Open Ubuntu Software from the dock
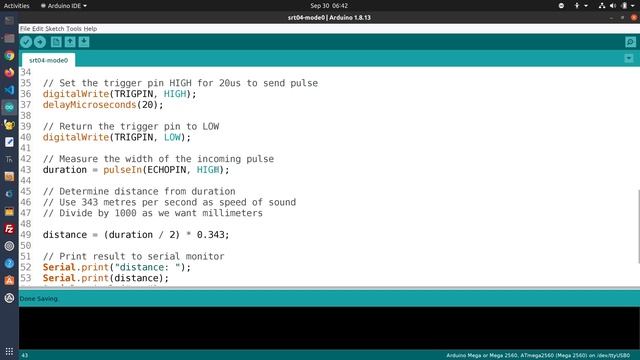The height and width of the screenshot is (360, 640). pos(9,280)
